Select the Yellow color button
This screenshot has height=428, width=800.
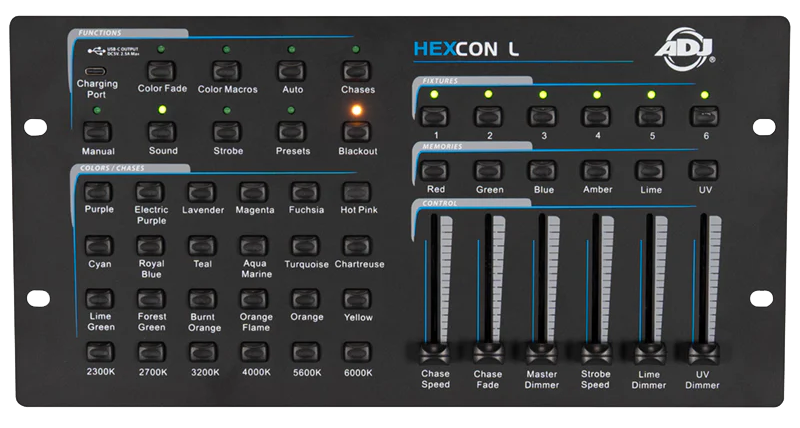point(357,300)
